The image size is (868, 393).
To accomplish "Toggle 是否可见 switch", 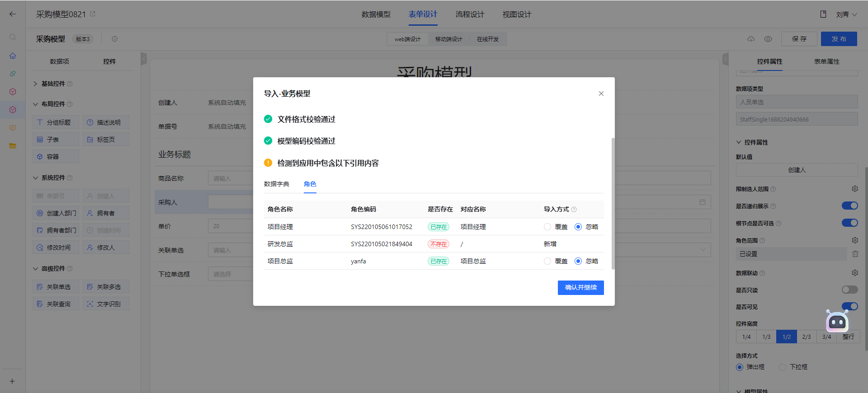I will [x=850, y=306].
